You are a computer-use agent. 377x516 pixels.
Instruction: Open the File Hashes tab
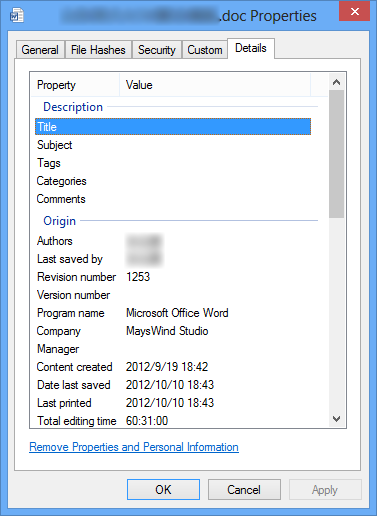pos(98,50)
